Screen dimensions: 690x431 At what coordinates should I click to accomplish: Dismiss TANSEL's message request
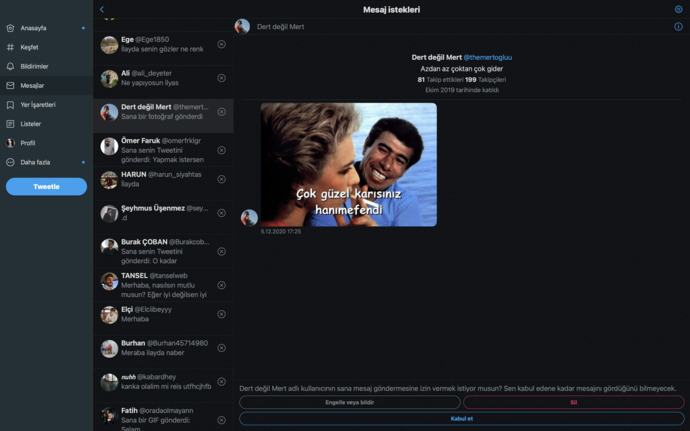click(222, 285)
